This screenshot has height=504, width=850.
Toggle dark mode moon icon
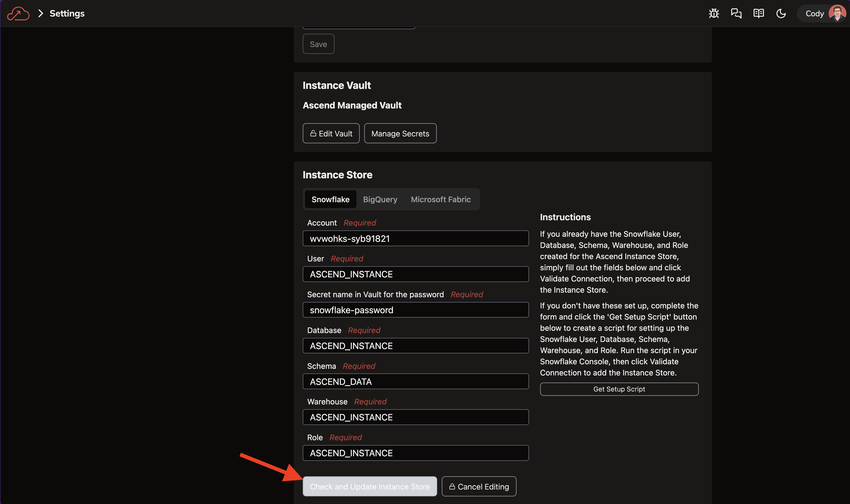(x=781, y=13)
